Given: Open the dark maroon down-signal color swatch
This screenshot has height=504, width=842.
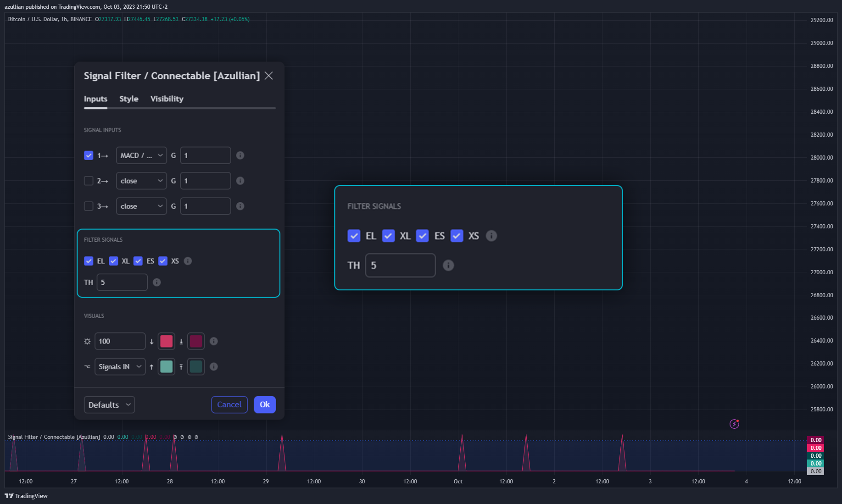Looking at the screenshot, I should click(x=196, y=341).
